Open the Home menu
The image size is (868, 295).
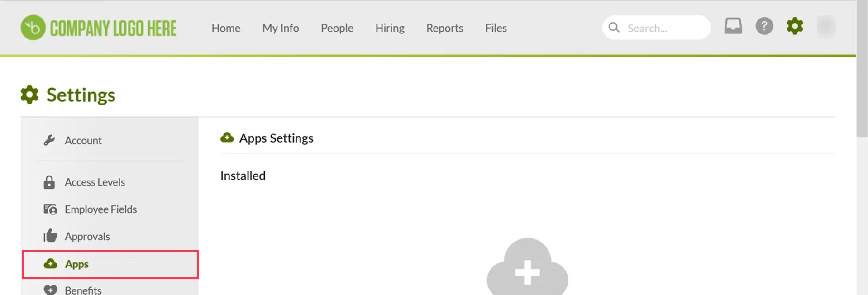click(226, 28)
